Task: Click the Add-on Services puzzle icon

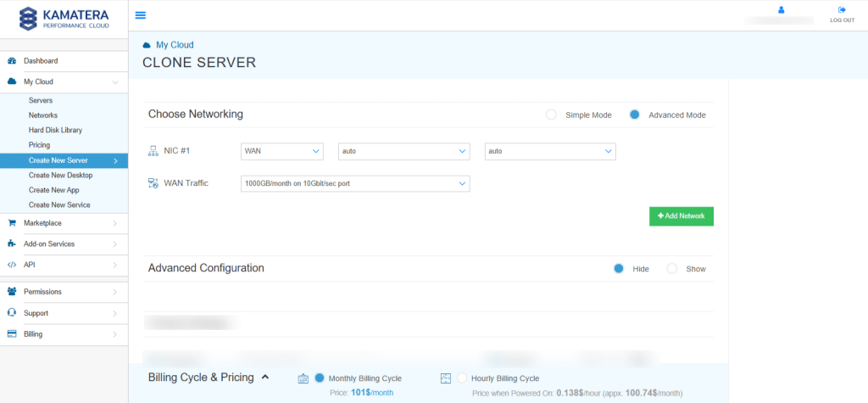Action: click(12, 243)
